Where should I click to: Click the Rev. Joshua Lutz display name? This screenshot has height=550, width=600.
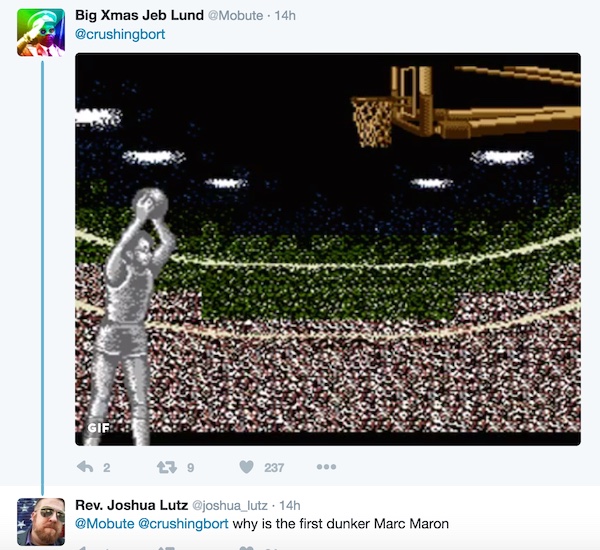132,505
